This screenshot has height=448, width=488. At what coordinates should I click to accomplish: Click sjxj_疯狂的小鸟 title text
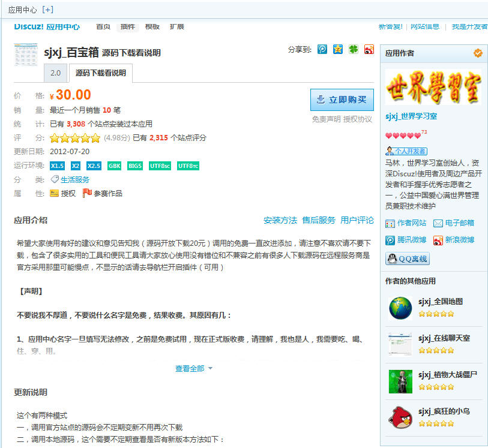444,411
